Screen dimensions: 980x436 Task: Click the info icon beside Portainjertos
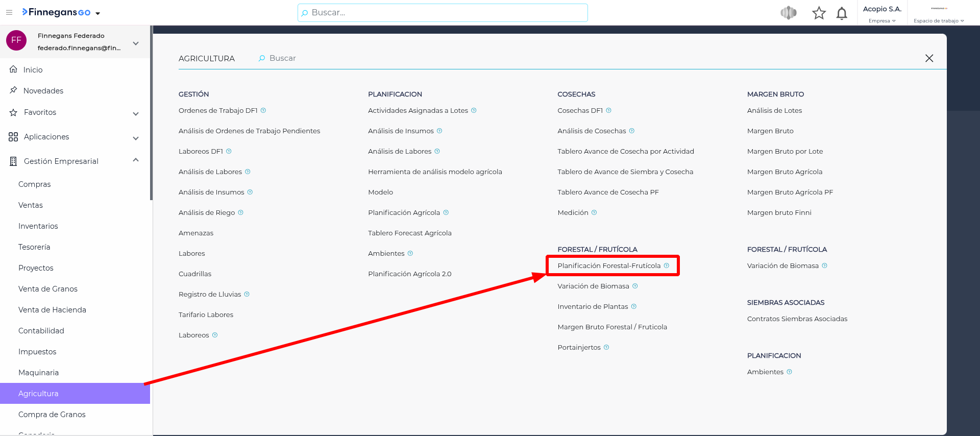[x=606, y=347]
